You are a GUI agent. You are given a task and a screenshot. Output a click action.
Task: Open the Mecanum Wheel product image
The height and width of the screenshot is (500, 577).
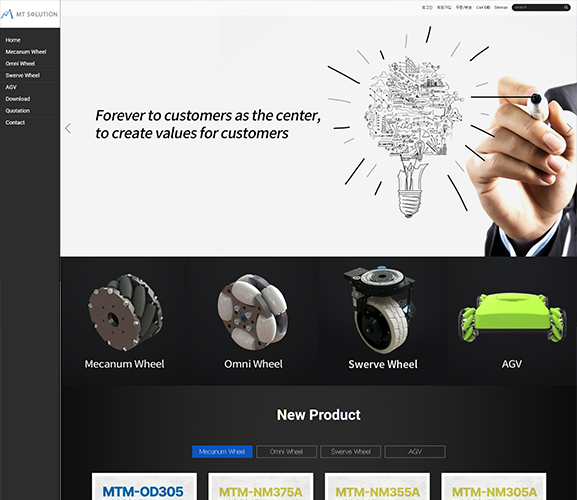125,312
